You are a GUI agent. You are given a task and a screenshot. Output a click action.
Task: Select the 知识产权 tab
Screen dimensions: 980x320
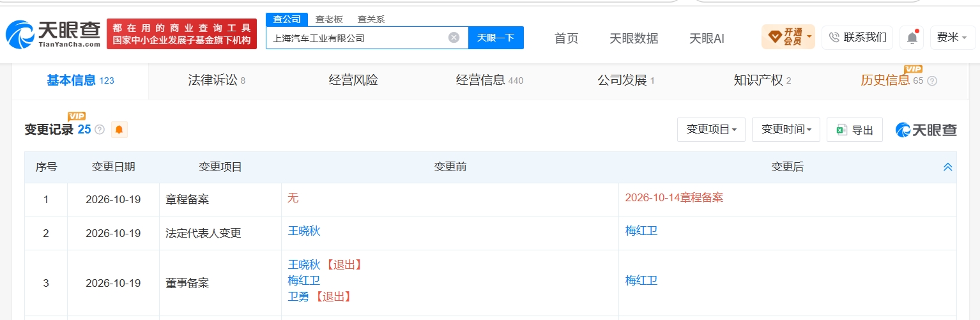pos(762,80)
